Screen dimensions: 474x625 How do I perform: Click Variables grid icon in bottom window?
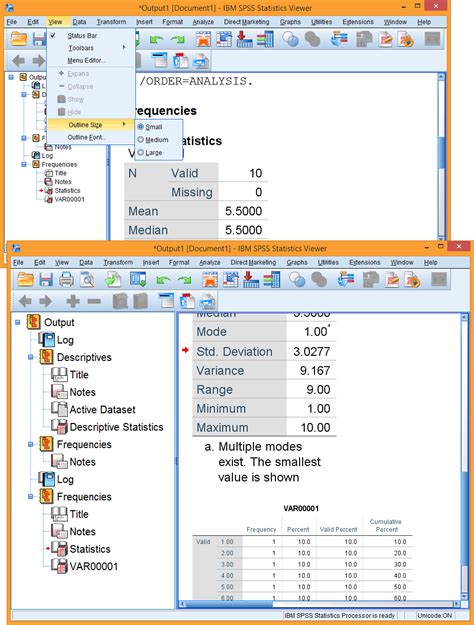(271, 279)
